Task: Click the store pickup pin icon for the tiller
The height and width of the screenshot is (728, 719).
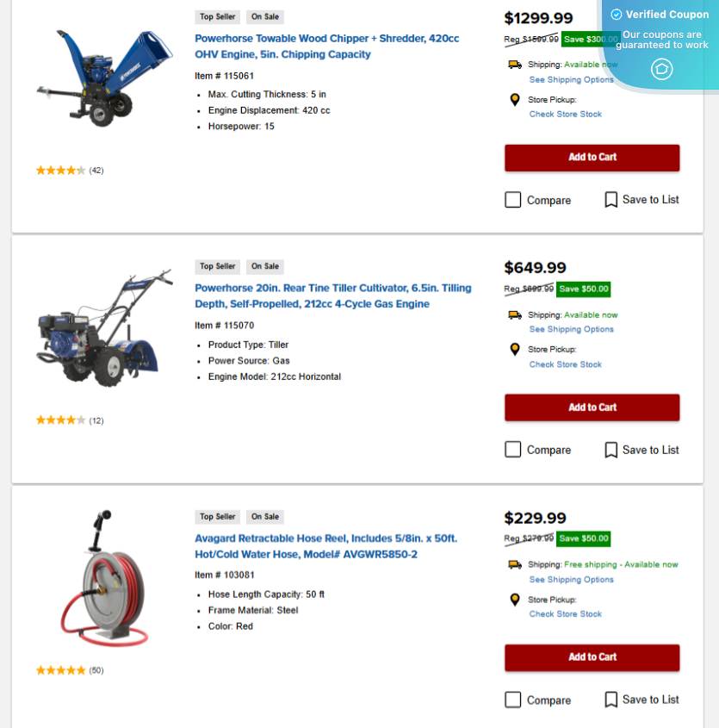Action: (514, 349)
